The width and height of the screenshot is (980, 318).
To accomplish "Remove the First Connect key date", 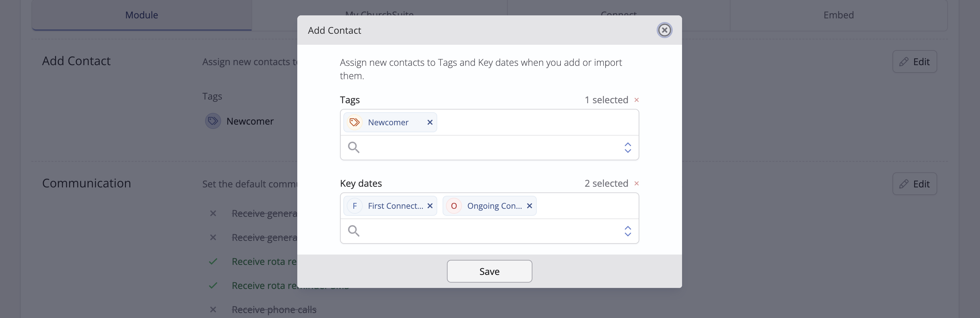I will click(430, 206).
